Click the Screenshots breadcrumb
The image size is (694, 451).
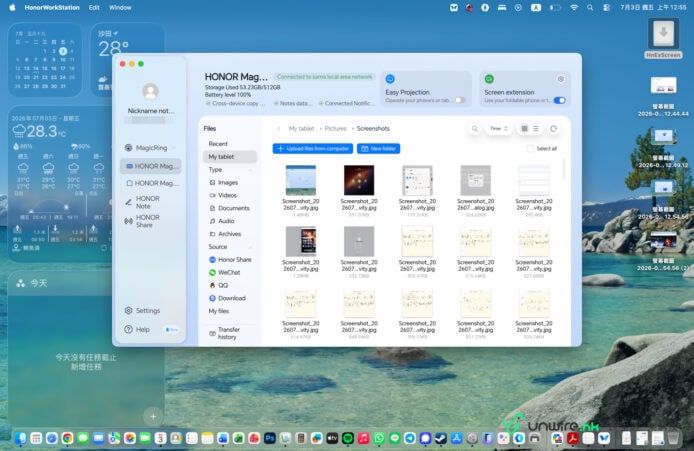373,129
